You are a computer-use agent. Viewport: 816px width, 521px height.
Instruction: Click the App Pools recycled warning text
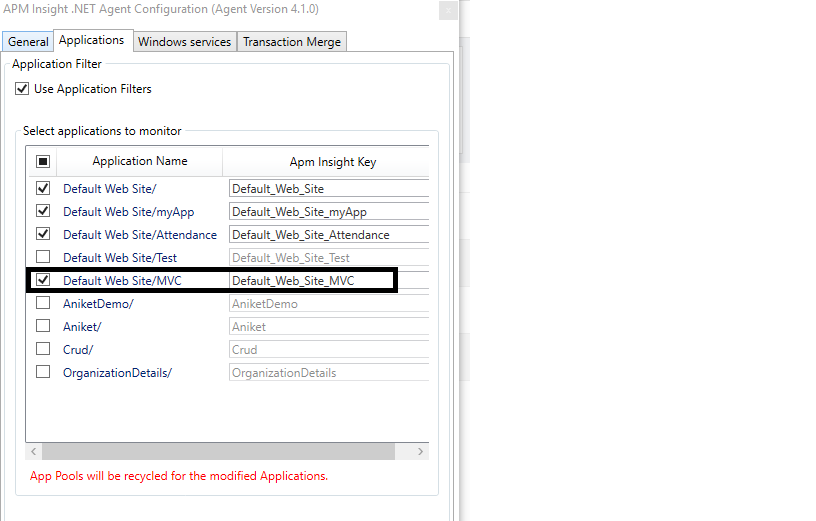click(179, 476)
